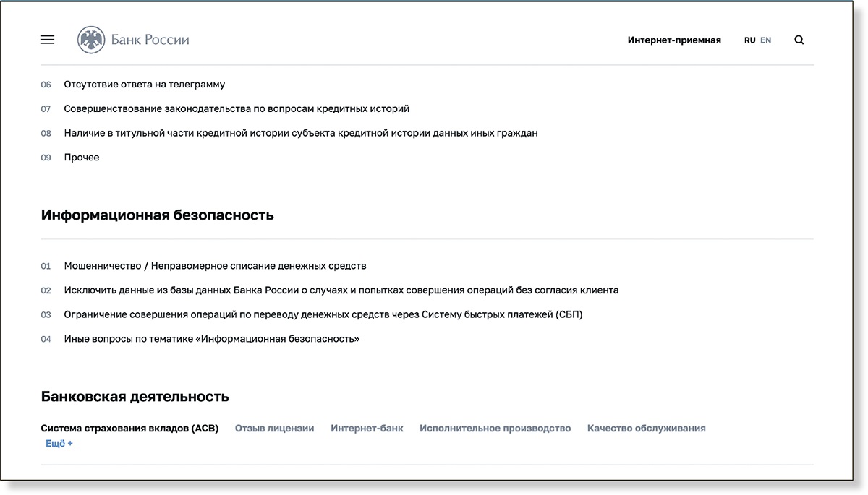Open the hamburger navigation menu
The width and height of the screenshot is (868, 495).
click(x=47, y=40)
